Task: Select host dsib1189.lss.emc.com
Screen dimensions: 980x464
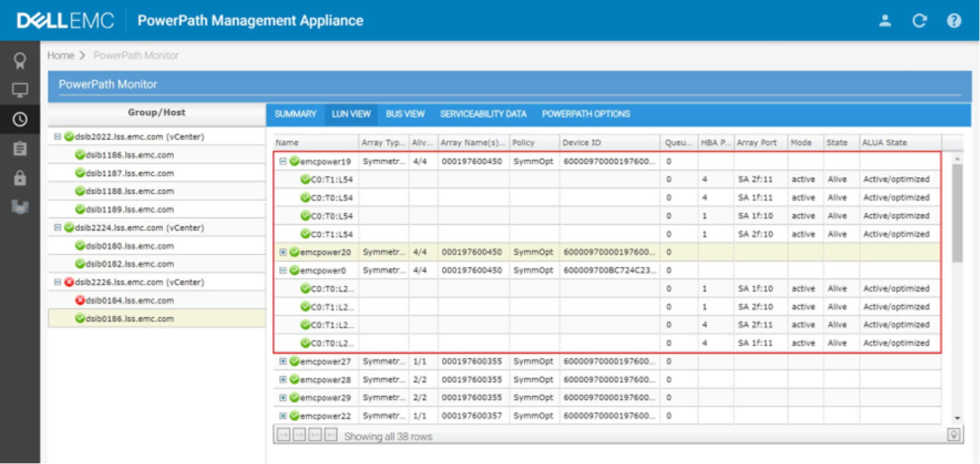Action: point(157,210)
